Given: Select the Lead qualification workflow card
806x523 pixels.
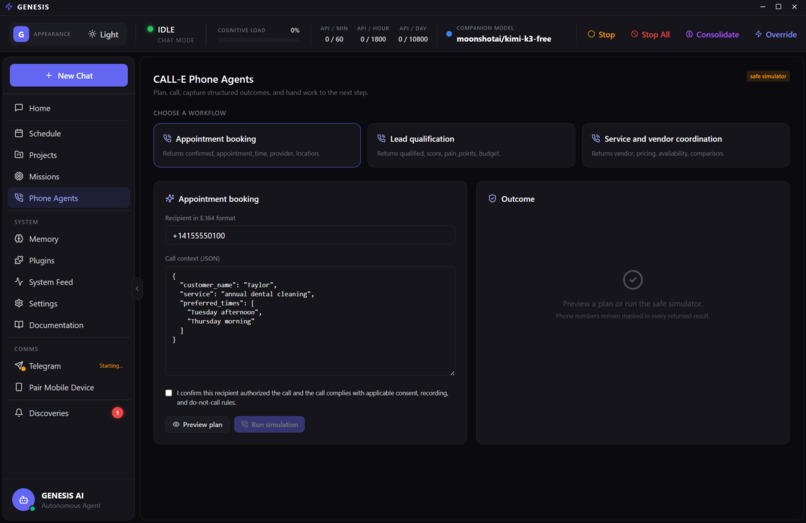Looking at the screenshot, I should pyautogui.click(x=471, y=145).
